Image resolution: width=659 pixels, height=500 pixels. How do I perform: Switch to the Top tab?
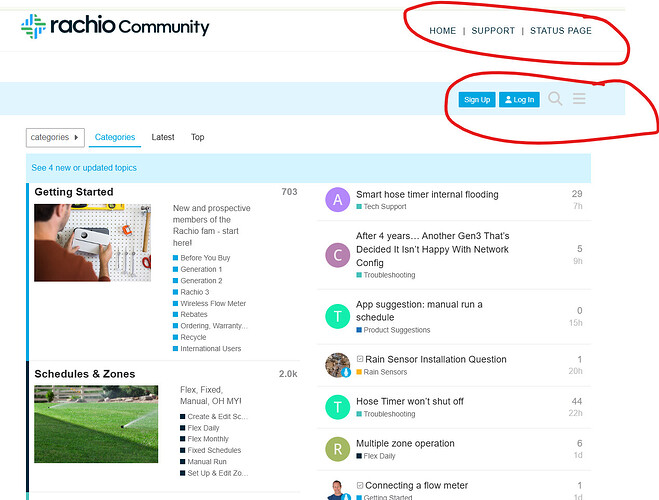coord(198,137)
